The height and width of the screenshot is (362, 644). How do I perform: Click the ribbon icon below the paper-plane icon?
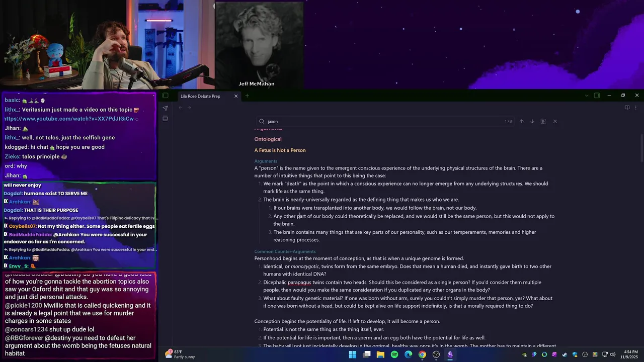tap(165, 119)
